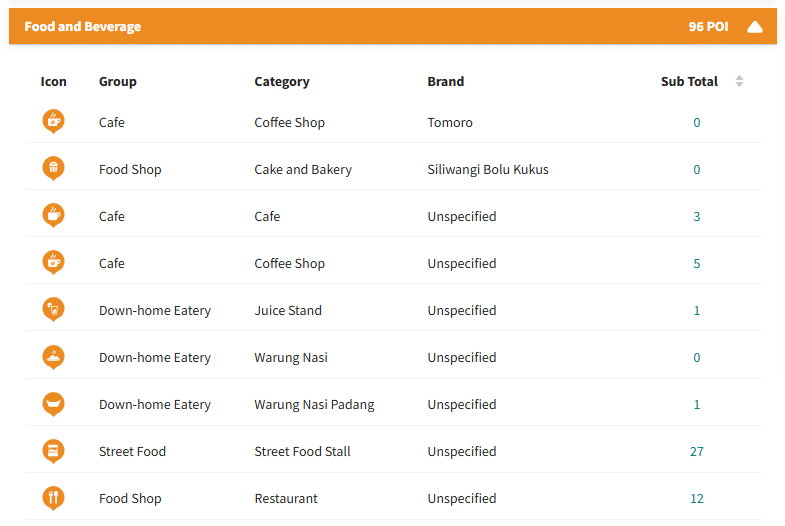Click the Juice Stand sub total value
Screen dimensions: 785x526
click(x=697, y=310)
